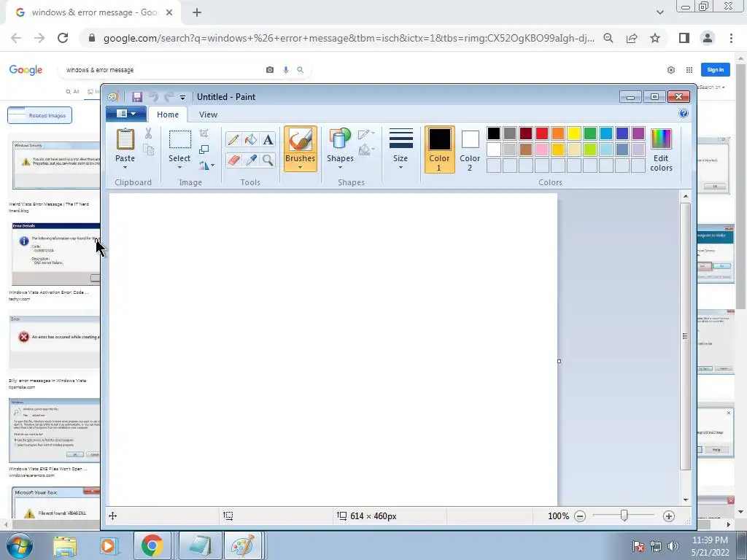This screenshot has width=747, height=560.
Task: Open the Shape outline dropdown
Action: click(366, 134)
